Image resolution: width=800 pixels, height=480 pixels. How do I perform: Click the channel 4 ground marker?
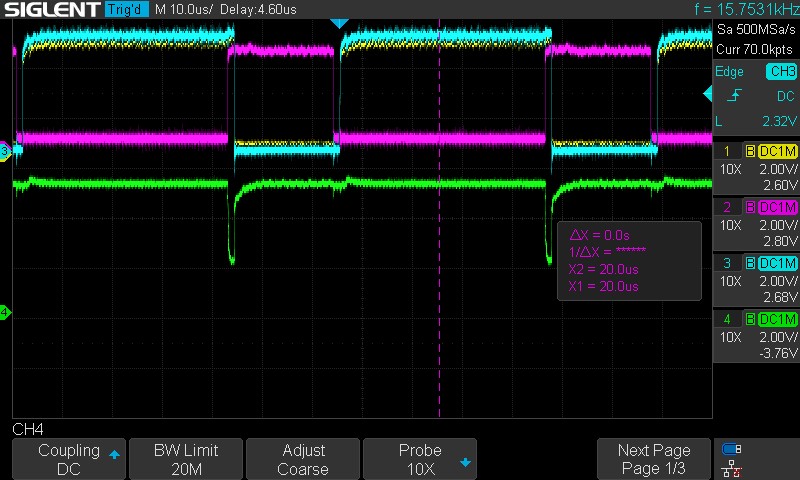(x=5, y=313)
